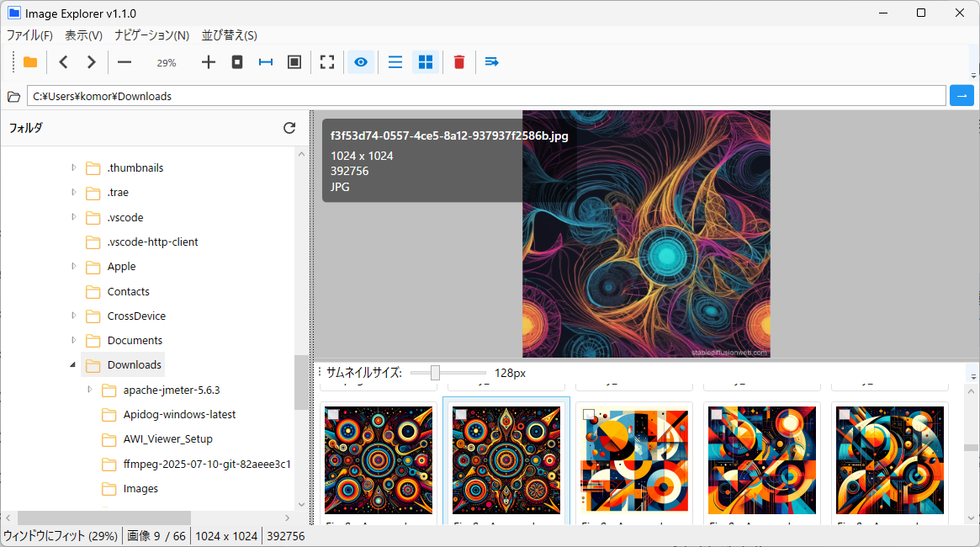This screenshot has height=547, width=980.
Task: Refresh the folder tree
Action: tap(289, 127)
